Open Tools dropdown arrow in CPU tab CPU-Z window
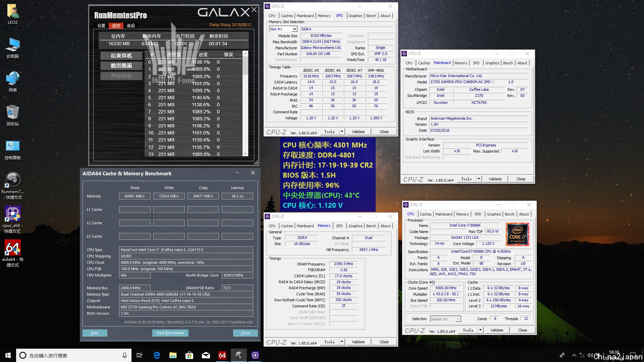Image resolution: width=644 pixels, height=362 pixels. 480,330
